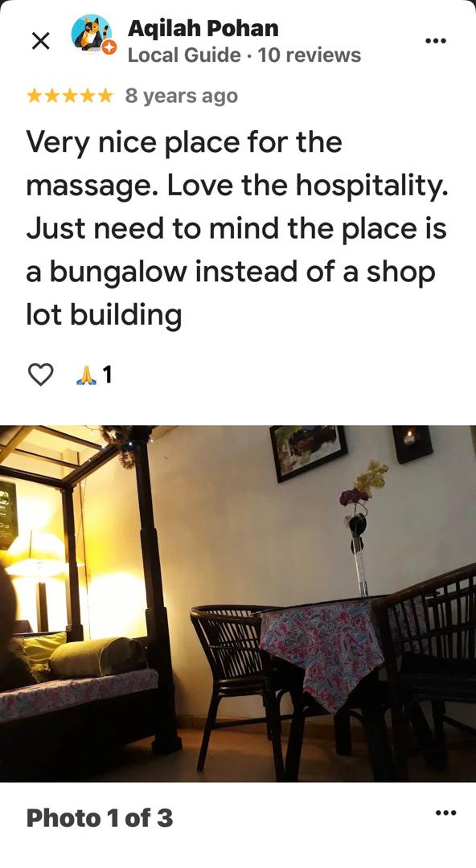Image resolution: width=476 pixels, height=868 pixels.
Task: Like the review with the heart icon
Action: pos(40,375)
